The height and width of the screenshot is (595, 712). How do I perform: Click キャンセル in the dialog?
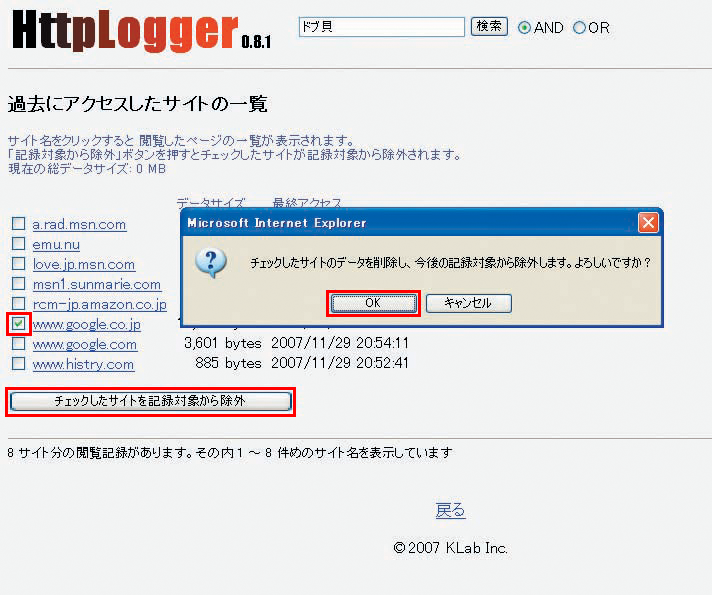pos(469,303)
